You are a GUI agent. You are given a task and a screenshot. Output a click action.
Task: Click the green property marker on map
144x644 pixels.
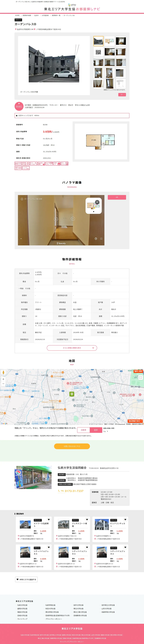[x=72, y=394]
